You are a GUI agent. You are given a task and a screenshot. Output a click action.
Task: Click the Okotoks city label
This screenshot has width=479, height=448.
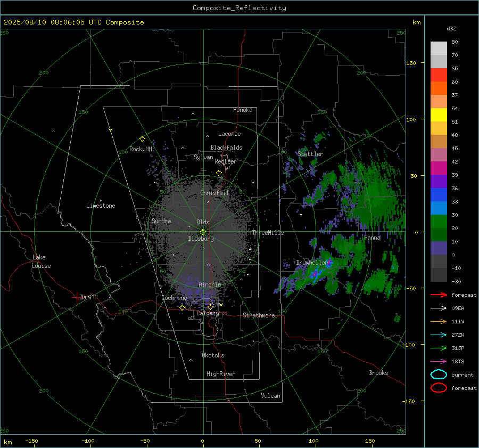pyautogui.click(x=213, y=355)
